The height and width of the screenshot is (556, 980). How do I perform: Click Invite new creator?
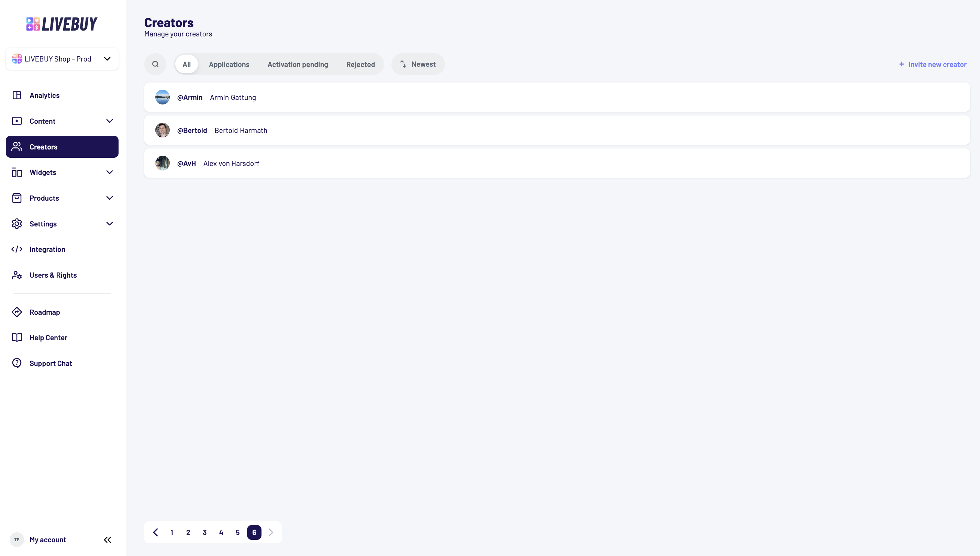(933, 64)
